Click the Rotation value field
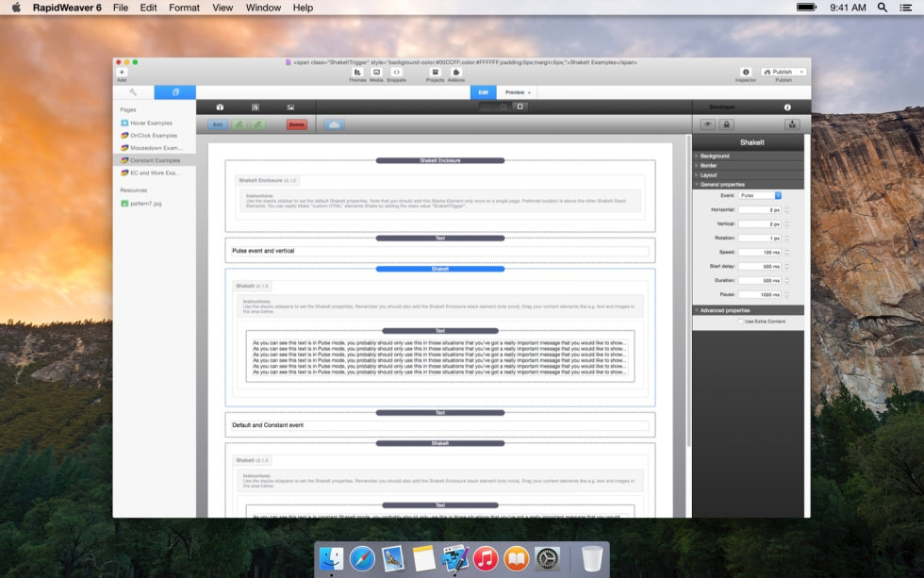The width and height of the screenshot is (924, 578). click(760, 238)
